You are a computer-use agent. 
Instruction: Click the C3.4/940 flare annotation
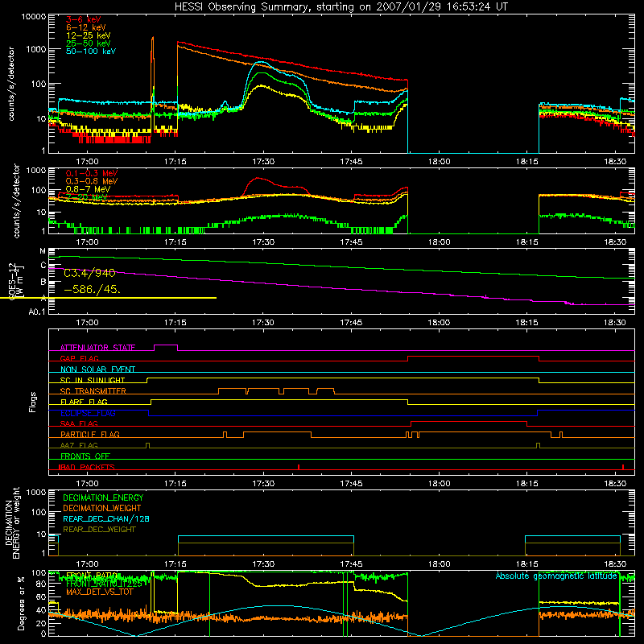click(x=89, y=273)
